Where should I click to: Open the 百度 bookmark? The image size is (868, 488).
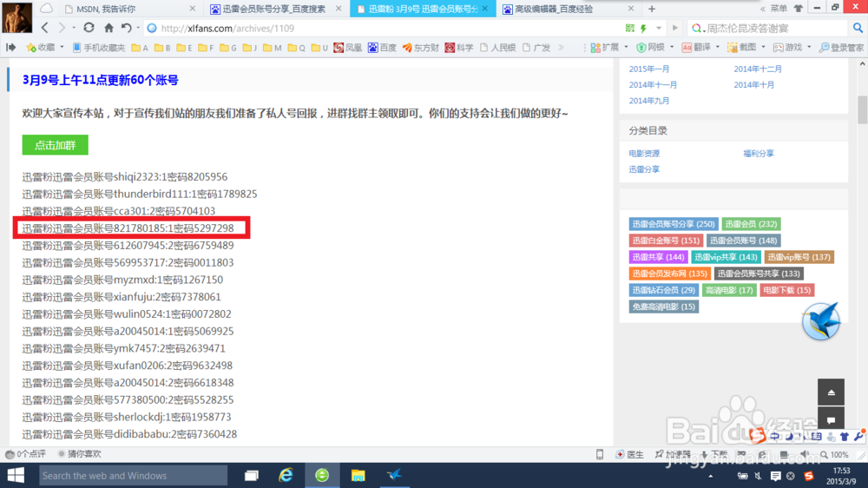[382, 48]
